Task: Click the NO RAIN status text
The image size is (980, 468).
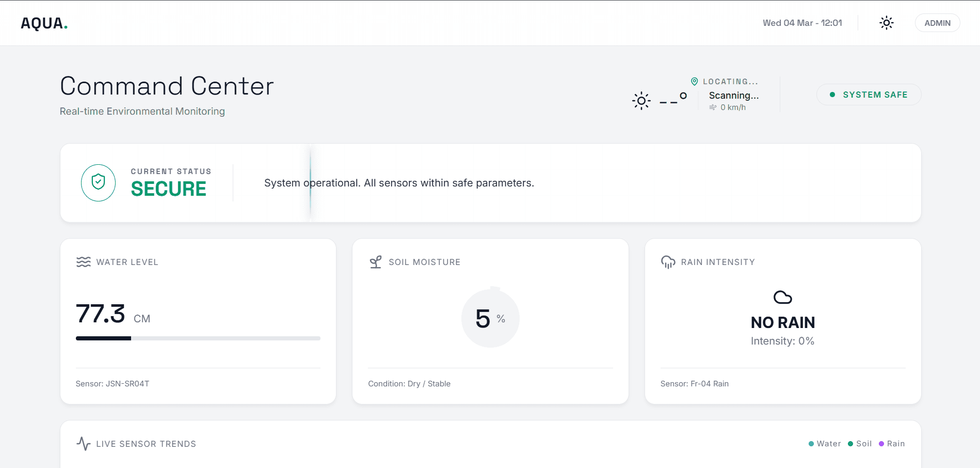Action: 783,322
